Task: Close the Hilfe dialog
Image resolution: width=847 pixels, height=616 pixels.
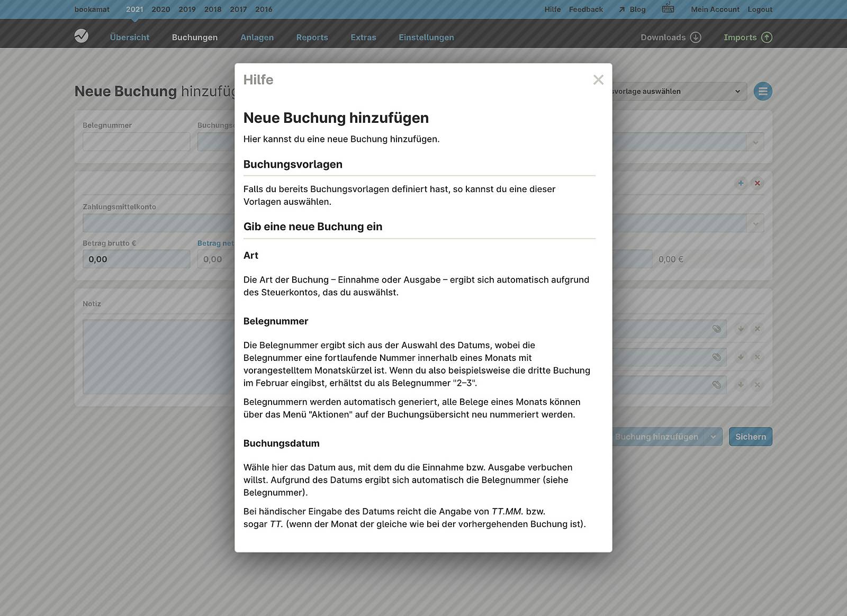Action: tap(598, 80)
